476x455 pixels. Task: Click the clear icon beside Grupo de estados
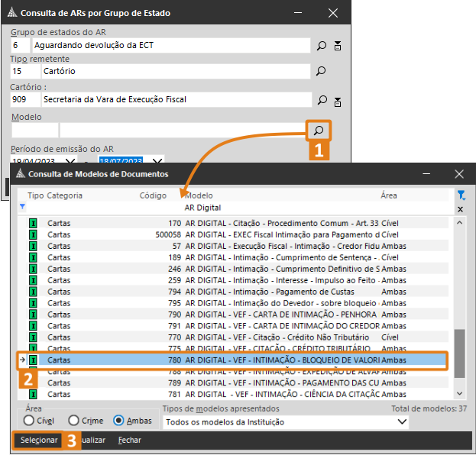(337, 46)
